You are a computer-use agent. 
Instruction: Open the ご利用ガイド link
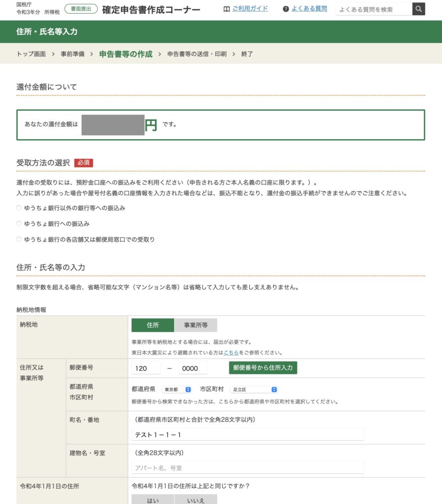pyautogui.click(x=250, y=9)
